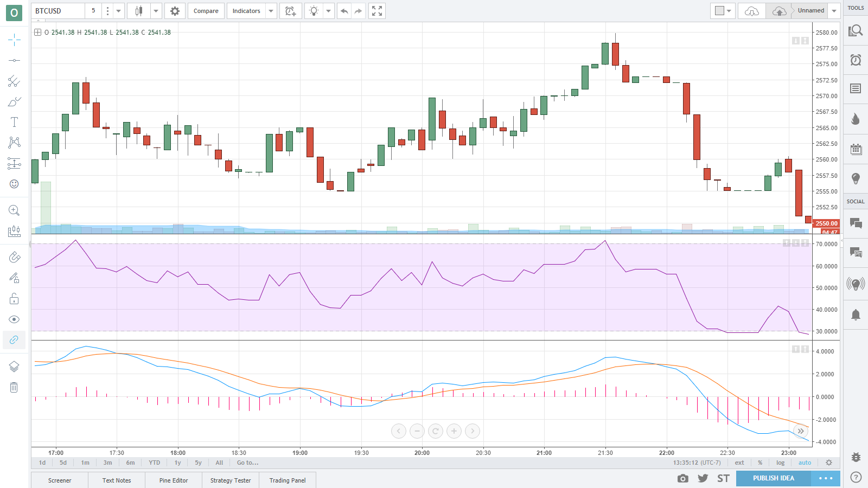Jump to latest bar chevron button

pos(801,431)
